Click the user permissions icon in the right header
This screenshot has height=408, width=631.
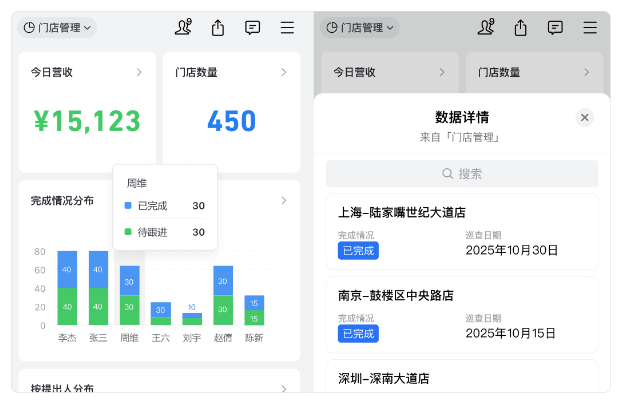tap(486, 28)
